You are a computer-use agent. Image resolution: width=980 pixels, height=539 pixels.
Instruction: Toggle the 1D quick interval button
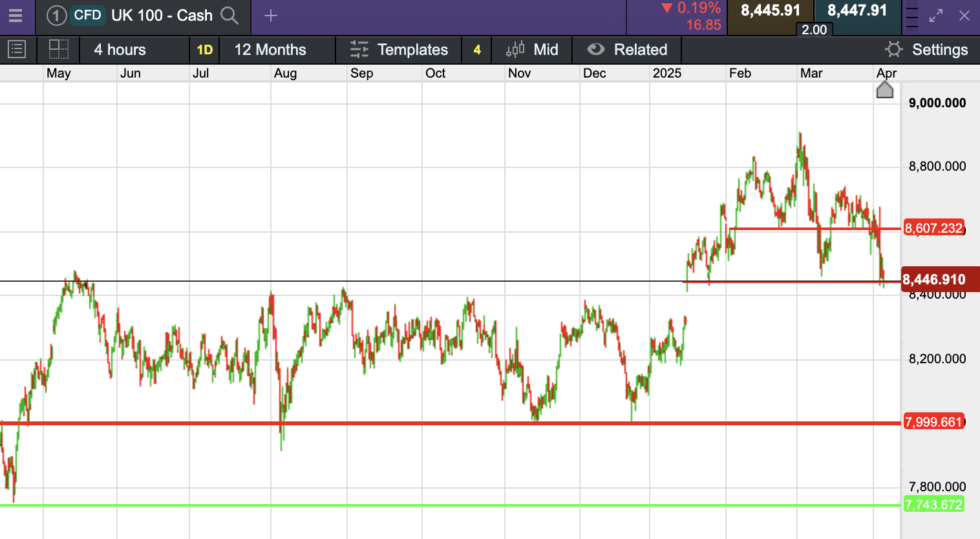204,50
